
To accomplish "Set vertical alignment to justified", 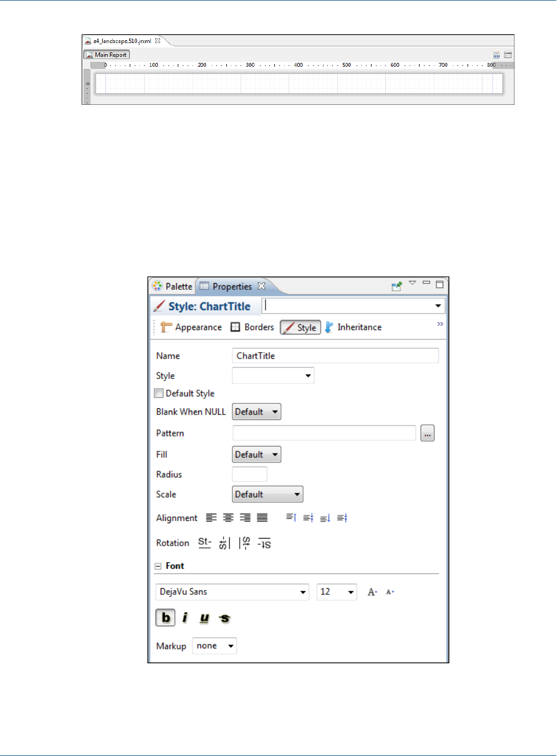I will pyautogui.click(x=342, y=518).
